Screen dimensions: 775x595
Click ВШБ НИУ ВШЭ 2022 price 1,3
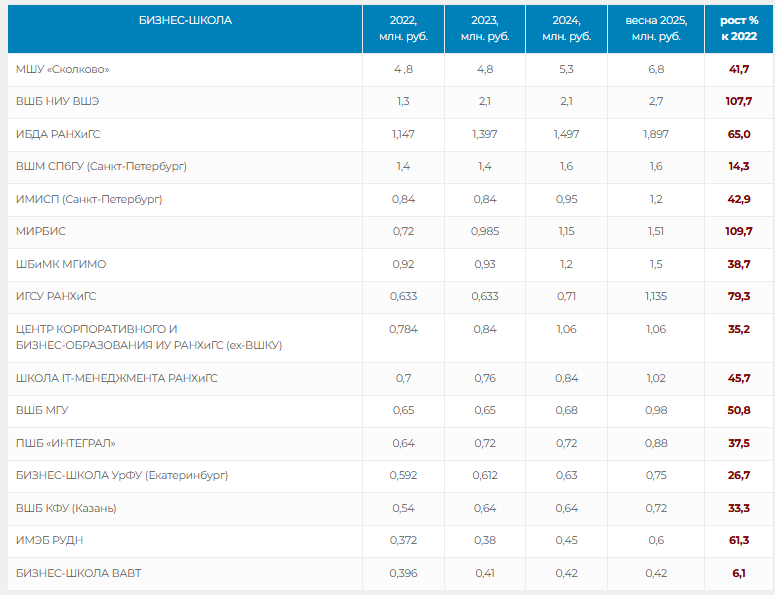click(x=403, y=101)
